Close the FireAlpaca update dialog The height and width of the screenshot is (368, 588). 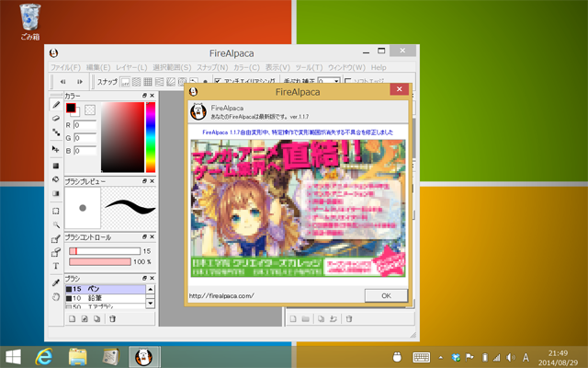pos(399,89)
